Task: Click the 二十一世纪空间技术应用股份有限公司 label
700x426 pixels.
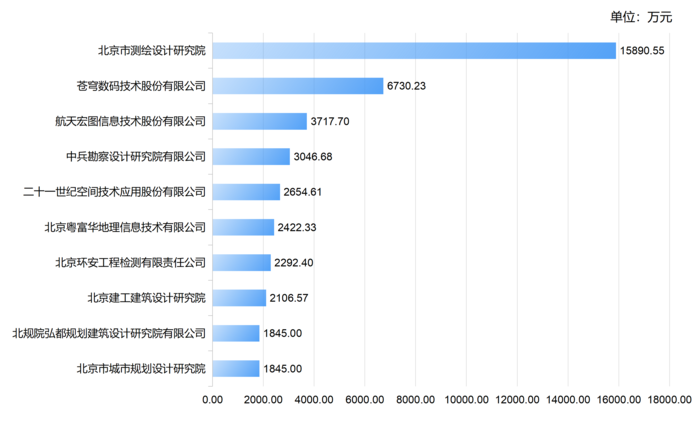Action: point(114,192)
